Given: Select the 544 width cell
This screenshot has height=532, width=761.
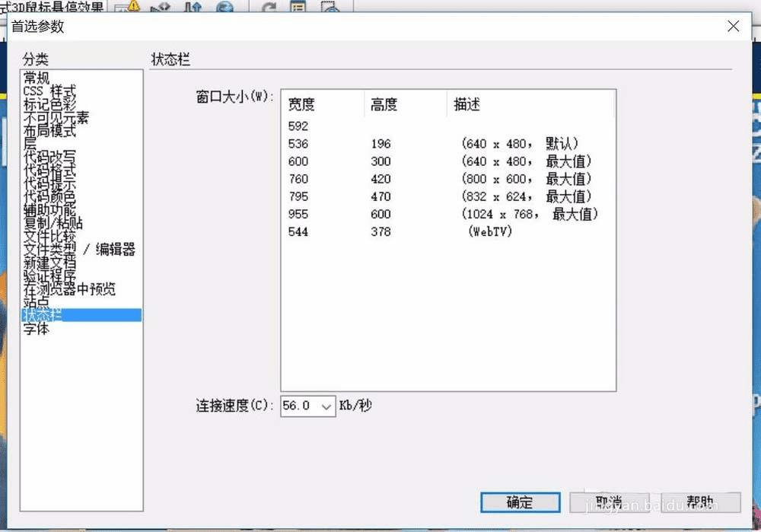Looking at the screenshot, I should click(298, 231).
